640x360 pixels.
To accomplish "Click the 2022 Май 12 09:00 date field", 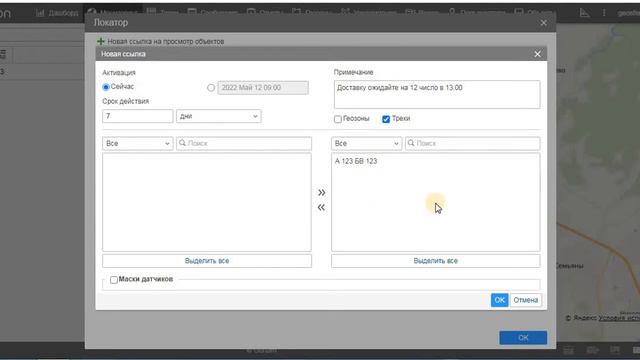I will point(263,88).
